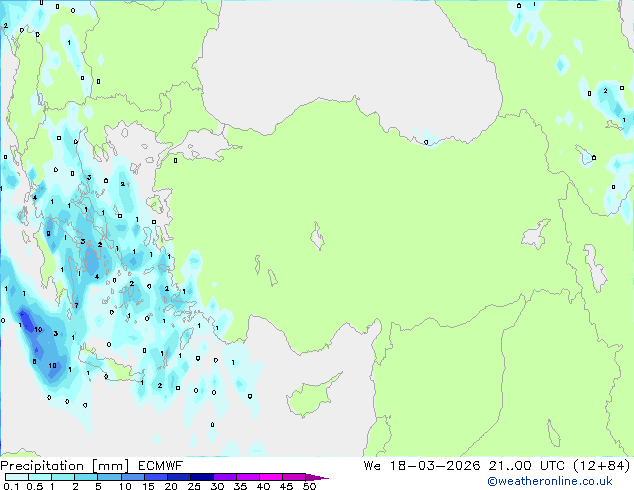
Task: Click the '21..00 UTC' time text
Action: point(526,466)
